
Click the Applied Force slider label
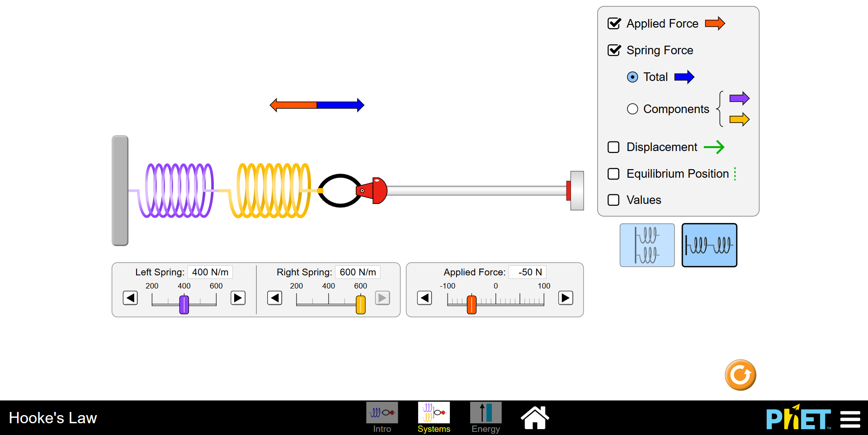tap(474, 272)
